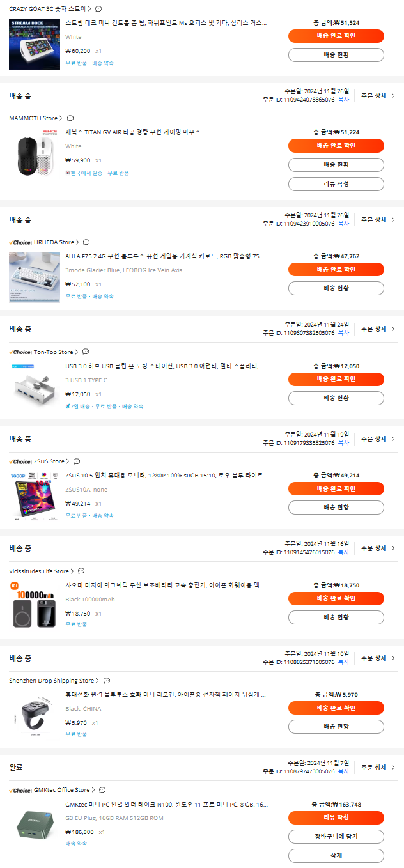Open MAMMOTH Store page via its arrow
The width and height of the screenshot is (404, 868).
(x=61, y=118)
